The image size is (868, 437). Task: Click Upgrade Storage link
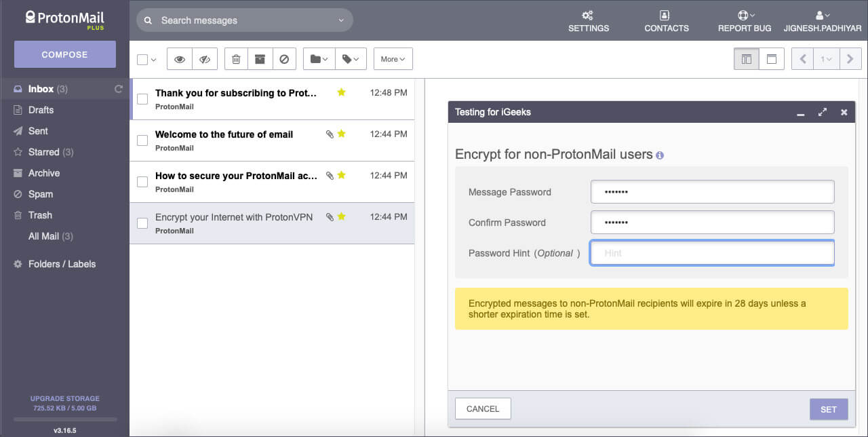64,398
